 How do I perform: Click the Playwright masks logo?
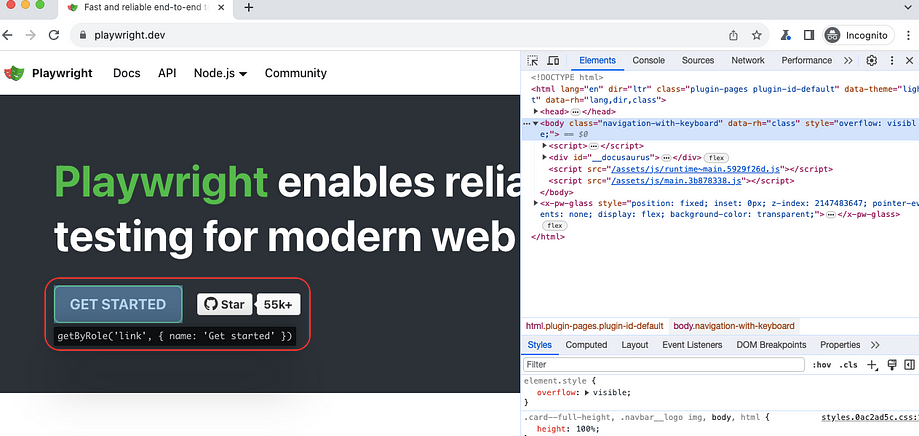(x=14, y=73)
